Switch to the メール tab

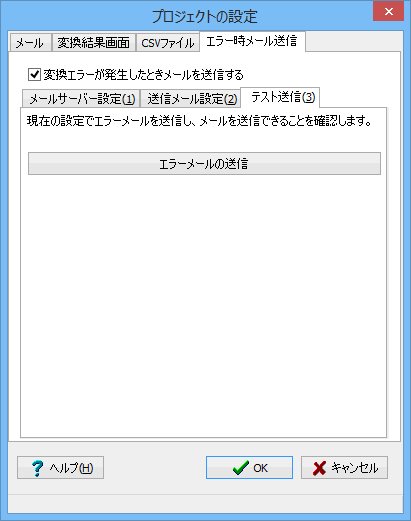pos(30,43)
